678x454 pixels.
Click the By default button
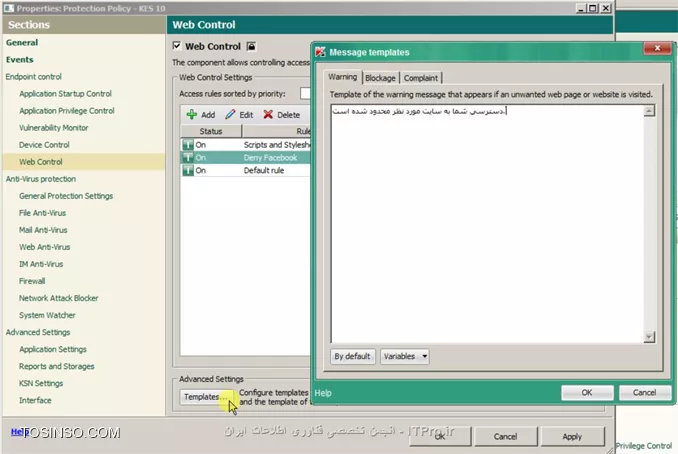pyautogui.click(x=352, y=356)
